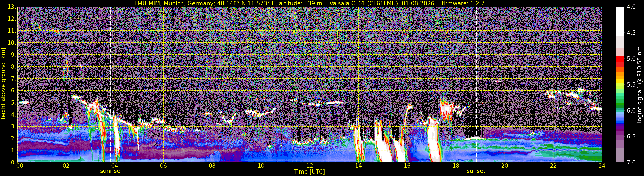
Task: Click the colorbar tick label '-5.0'
Action: pyautogui.click(x=630, y=59)
